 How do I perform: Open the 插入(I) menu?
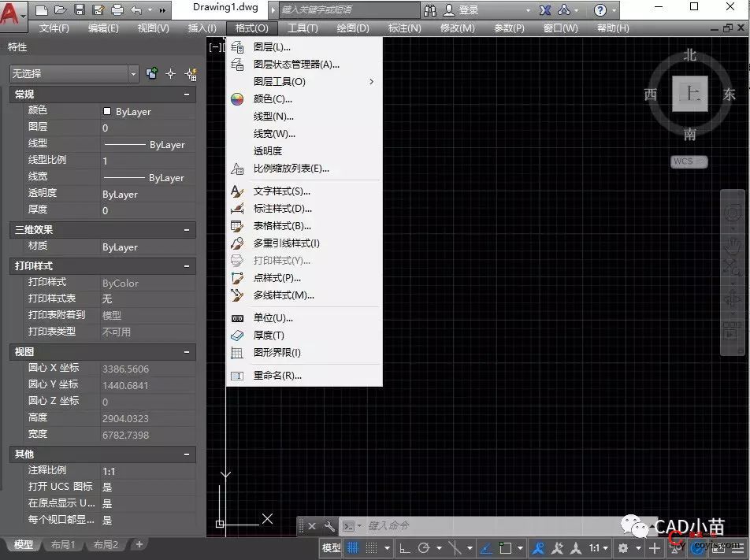[x=202, y=28]
